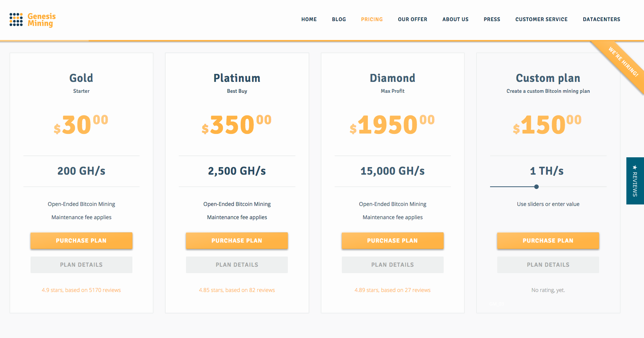
Task: Navigate to About Us
Action: (x=455, y=19)
